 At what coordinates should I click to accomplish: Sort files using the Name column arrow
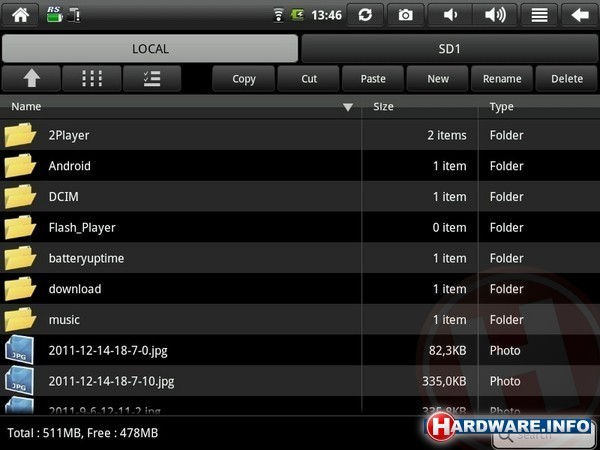[x=348, y=107]
